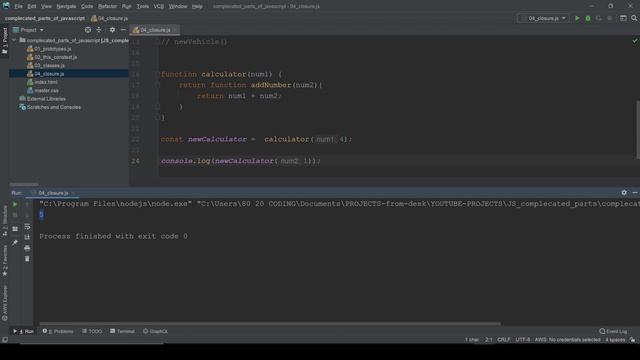Viewport: 640px width, 360px height.
Task: Open the Tools menu
Action: pyautogui.click(x=142, y=6)
